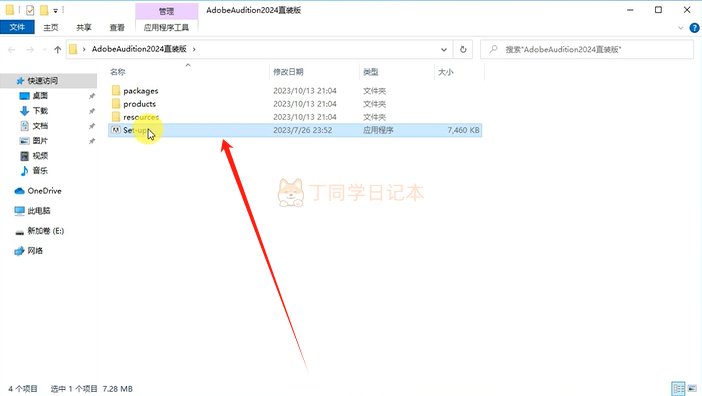Open the 应用程序工具 ribbon tab
The height and width of the screenshot is (396, 702).
pyautogui.click(x=166, y=27)
